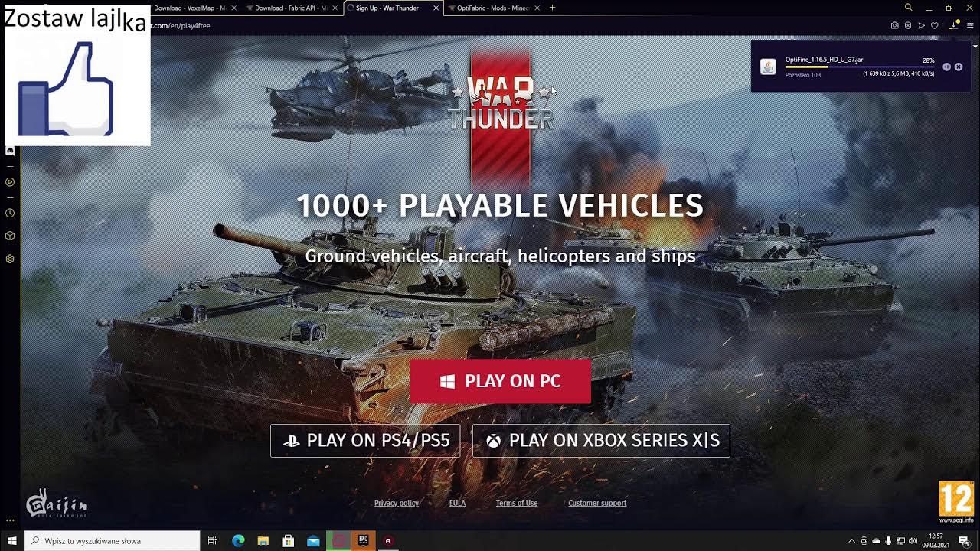Click the PEGI 12 rating badge
Screen dimensions: 980x551
(x=956, y=503)
